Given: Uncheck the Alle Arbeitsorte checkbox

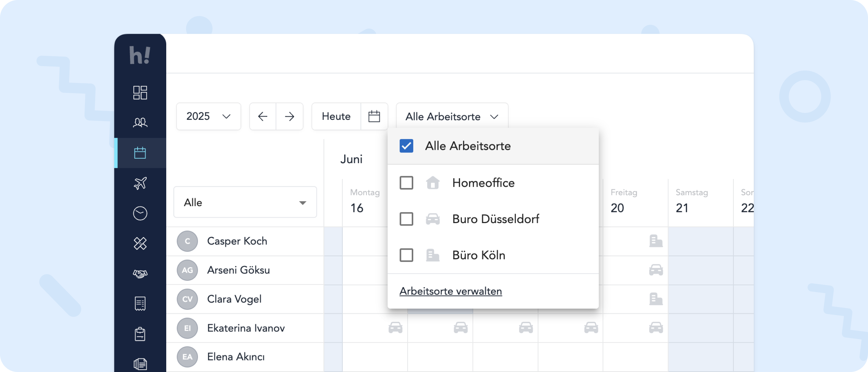Looking at the screenshot, I should 406,146.
